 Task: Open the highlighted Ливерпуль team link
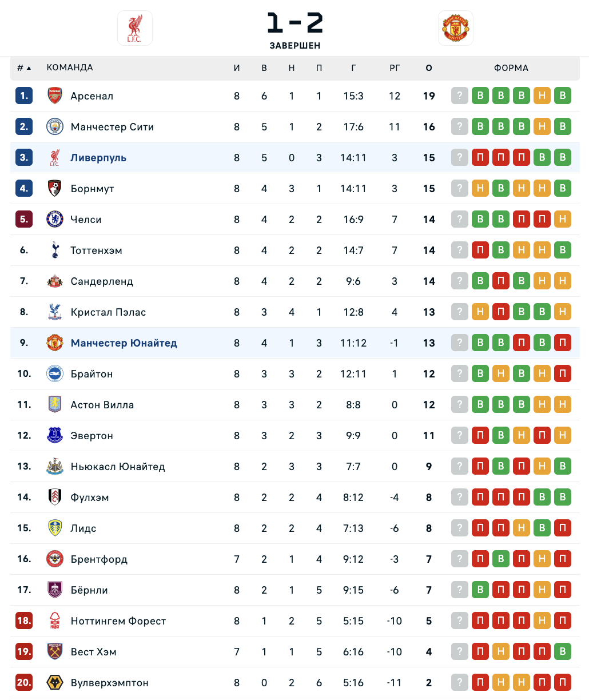(x=98, y=158)
